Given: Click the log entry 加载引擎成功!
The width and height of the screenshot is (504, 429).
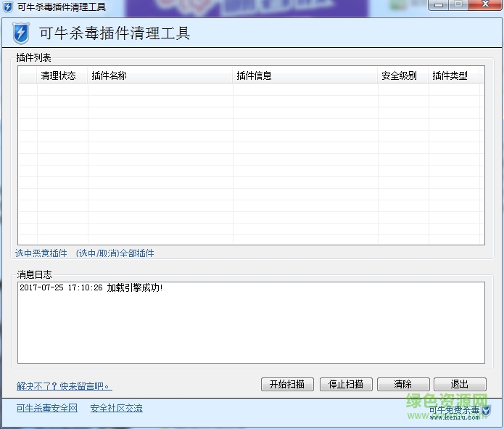Looking at the screenshot, I should point(135,287).
